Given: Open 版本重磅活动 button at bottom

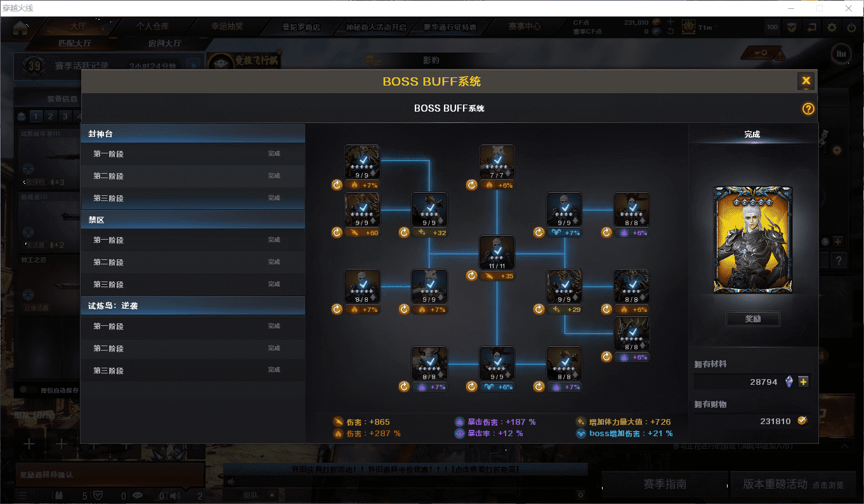Looking at the screenshot, I should tap(794, 484).
